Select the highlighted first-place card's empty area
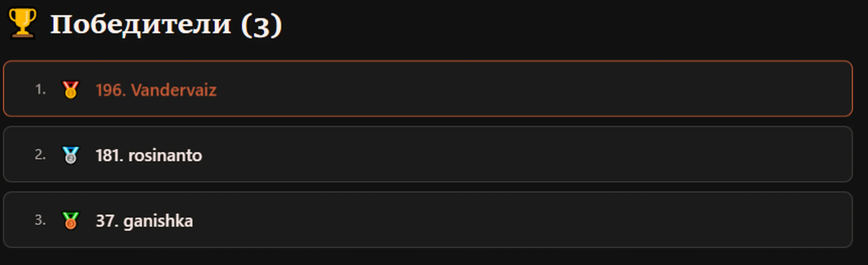The height and width of the screenshot is (265, 868). (533, 89)
